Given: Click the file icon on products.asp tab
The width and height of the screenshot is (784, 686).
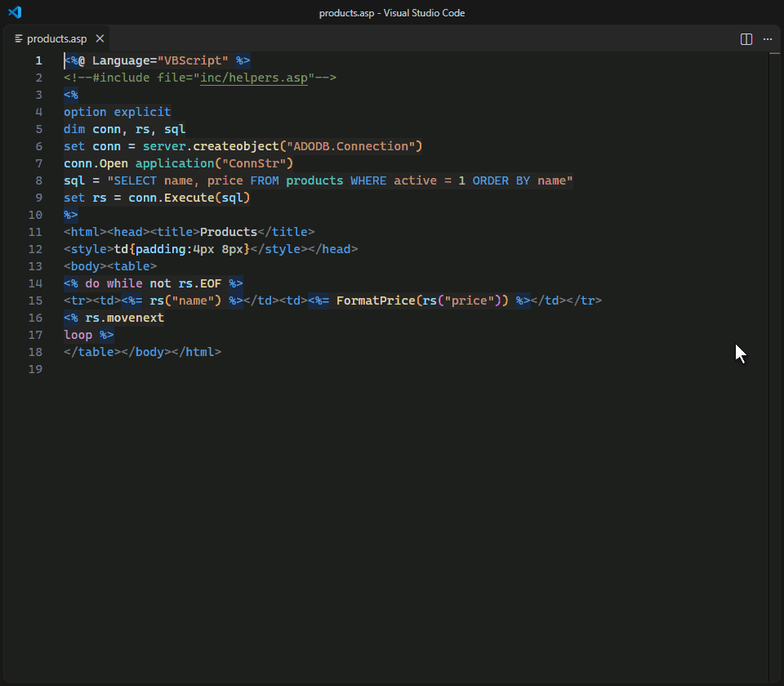Looking at the screenshot, I should (19, 38).
